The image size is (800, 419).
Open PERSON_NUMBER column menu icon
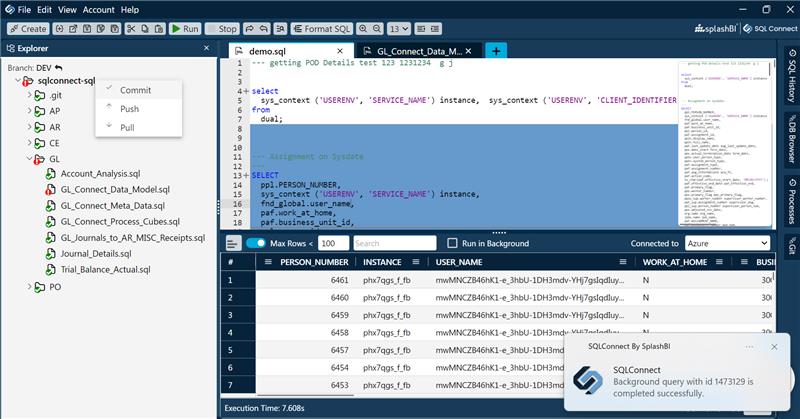pyautogui.click(x=268, y=262)
